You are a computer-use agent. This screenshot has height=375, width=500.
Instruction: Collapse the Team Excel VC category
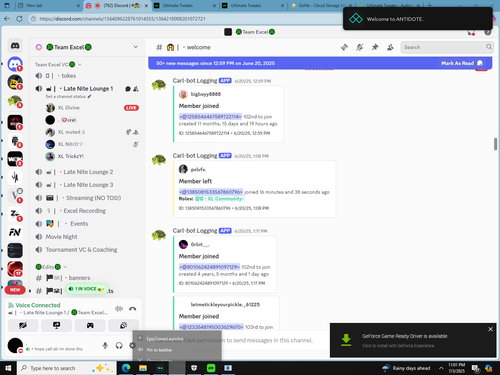click(58, 64)
